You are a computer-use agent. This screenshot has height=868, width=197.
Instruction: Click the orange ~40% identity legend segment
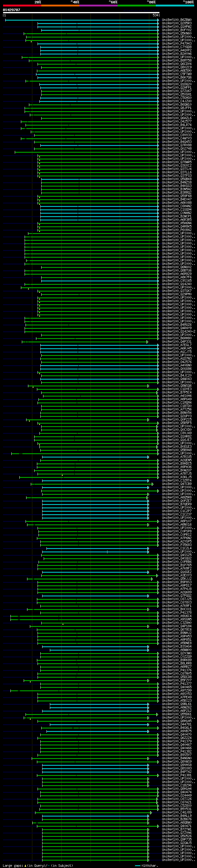60,6
